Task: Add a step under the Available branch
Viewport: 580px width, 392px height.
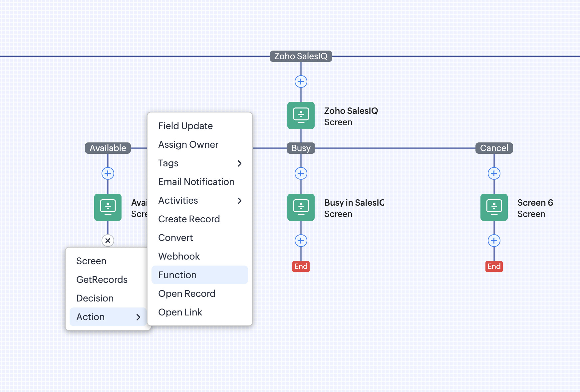Action: point(108,173)
